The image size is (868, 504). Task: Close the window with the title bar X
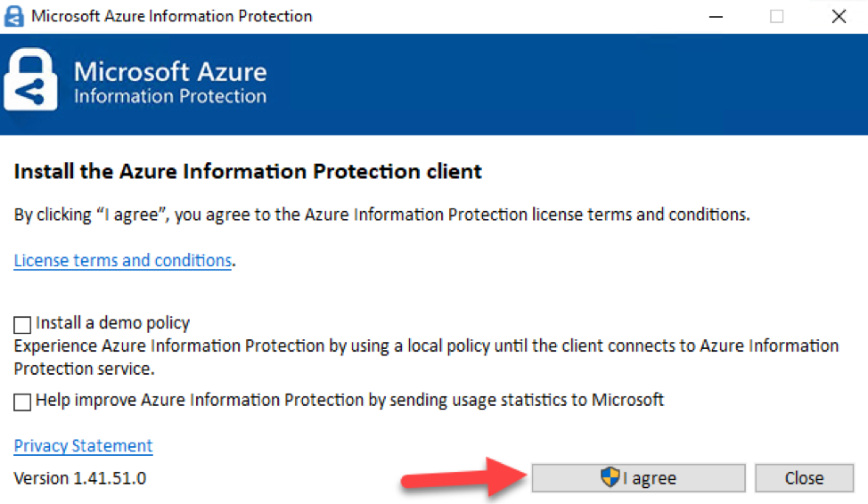click(839, 17)
